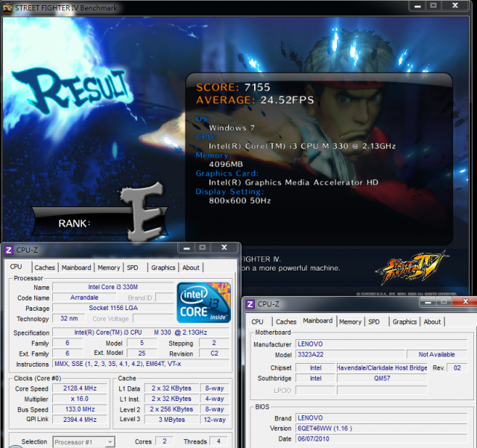Click the SCORE: 7155 result text

[233, 87]
